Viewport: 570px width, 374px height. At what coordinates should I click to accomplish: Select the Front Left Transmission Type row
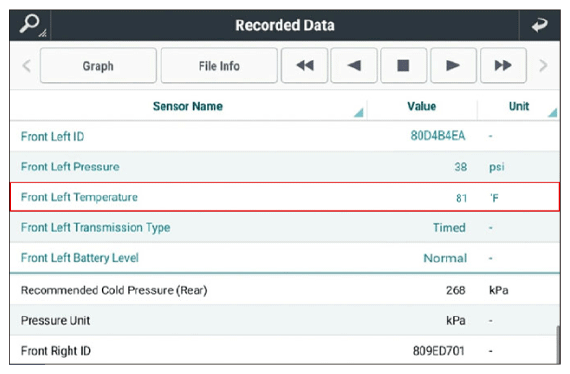point(285,228)
